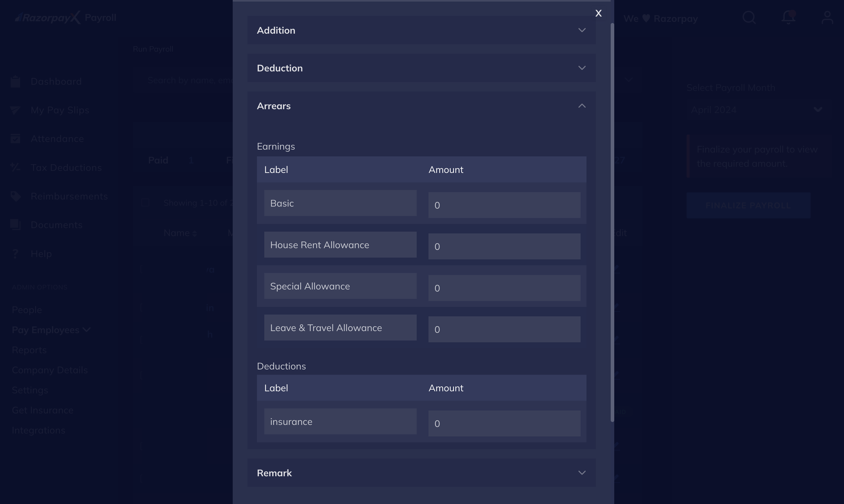Close the modal with the X button

(598, 13)
